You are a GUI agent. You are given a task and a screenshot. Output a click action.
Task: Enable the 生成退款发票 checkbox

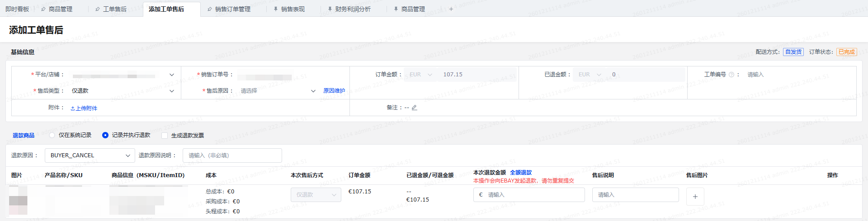pos(165,136)
